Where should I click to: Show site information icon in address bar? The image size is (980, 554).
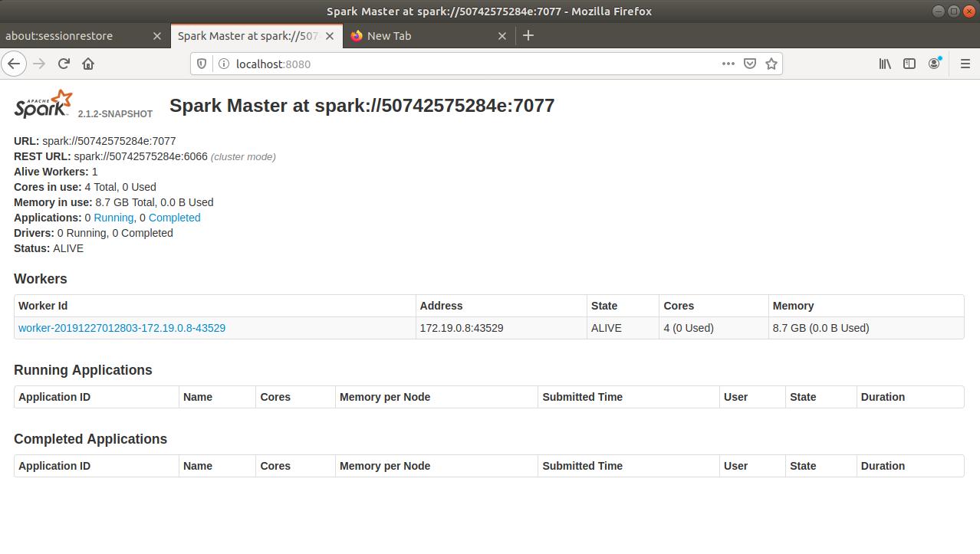click(x=223, y=64)
